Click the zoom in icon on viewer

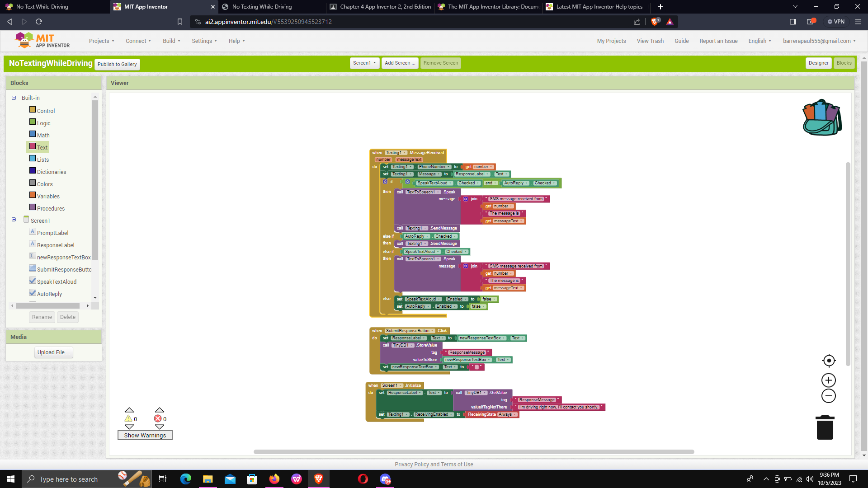click(828, 380)
